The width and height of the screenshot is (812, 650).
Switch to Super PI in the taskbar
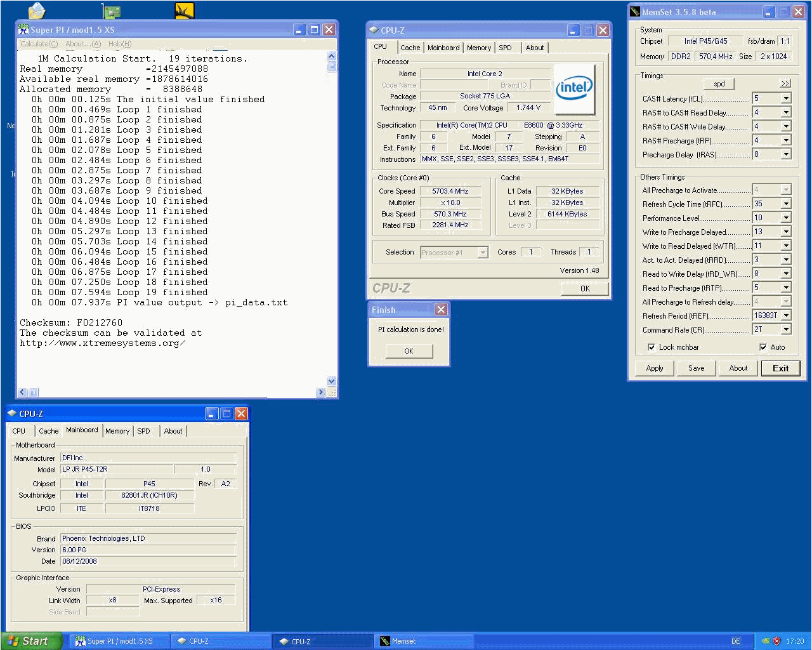coord(119,641)
